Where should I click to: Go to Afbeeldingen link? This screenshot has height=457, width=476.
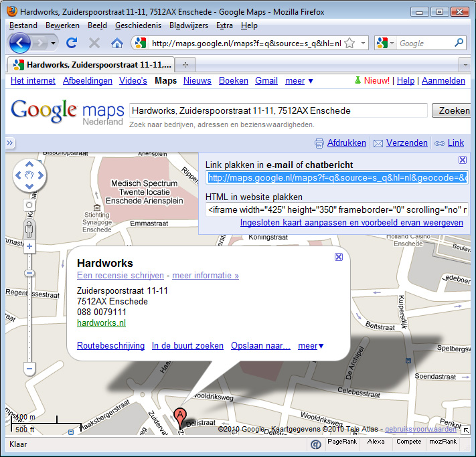click(x=88, y=81)
